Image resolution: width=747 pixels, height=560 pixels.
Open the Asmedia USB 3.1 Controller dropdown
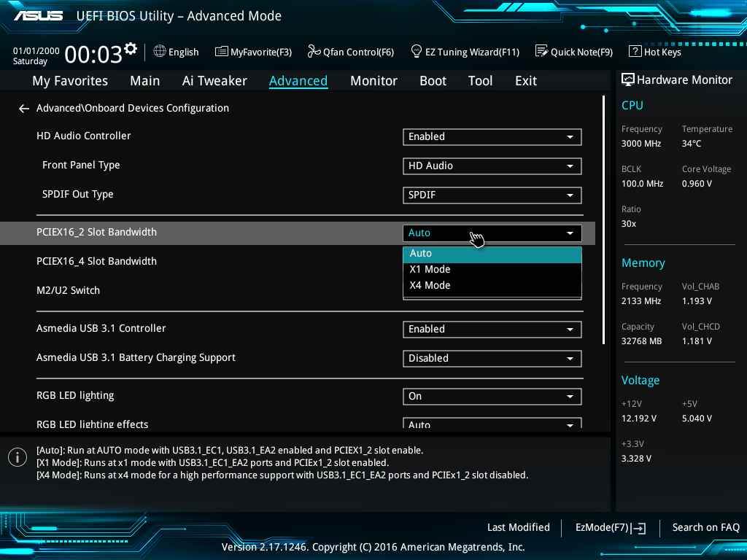[492, 330]
